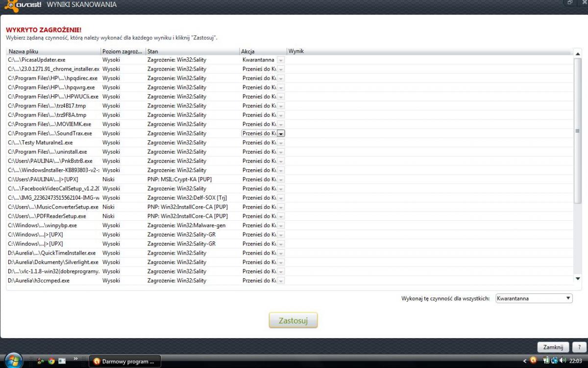Click the Switch between windows quick launch icon
Image resolution: width=588 pixels, height=368 pixels.
(62, 361)
